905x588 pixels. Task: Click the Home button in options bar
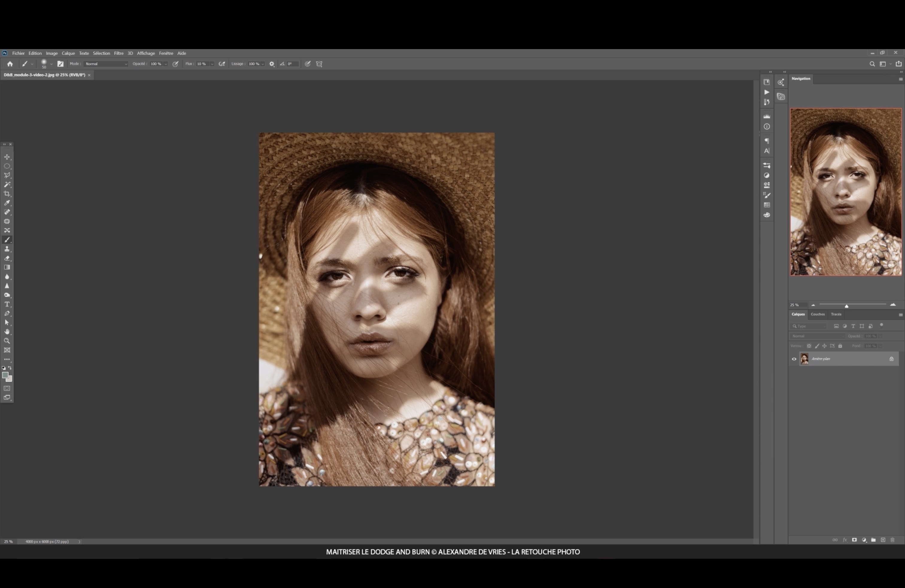point(10,64)
